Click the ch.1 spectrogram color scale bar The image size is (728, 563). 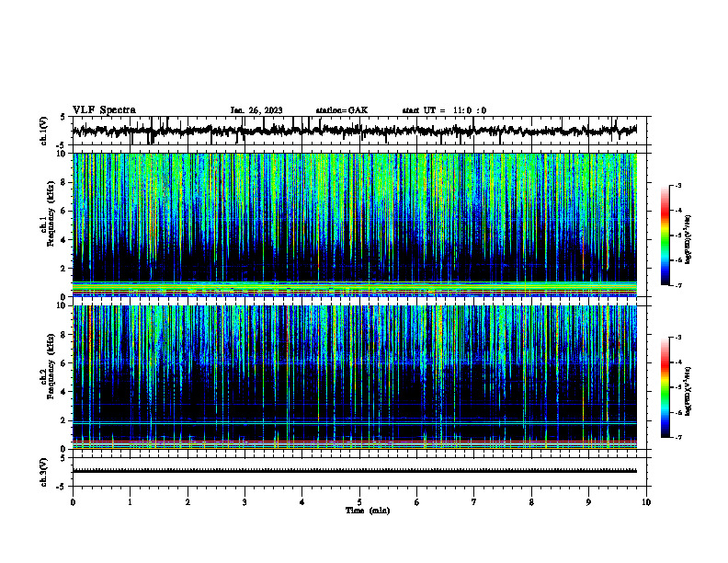coord(665,236)
